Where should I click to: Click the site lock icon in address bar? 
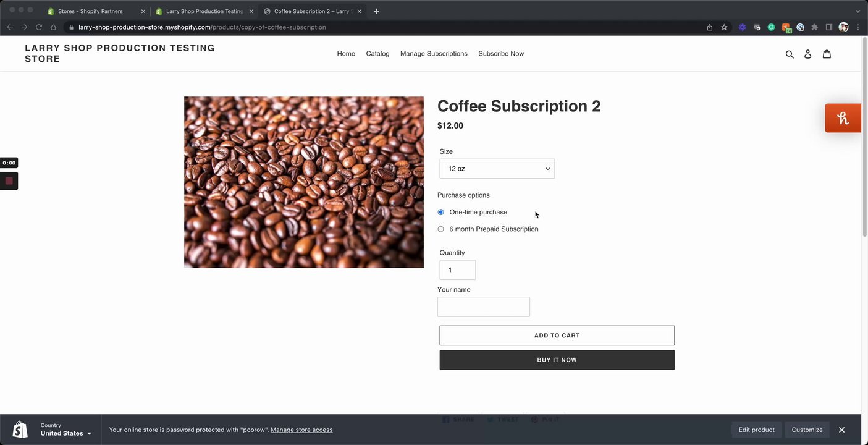pyautogui.click(x=72, y=27)
